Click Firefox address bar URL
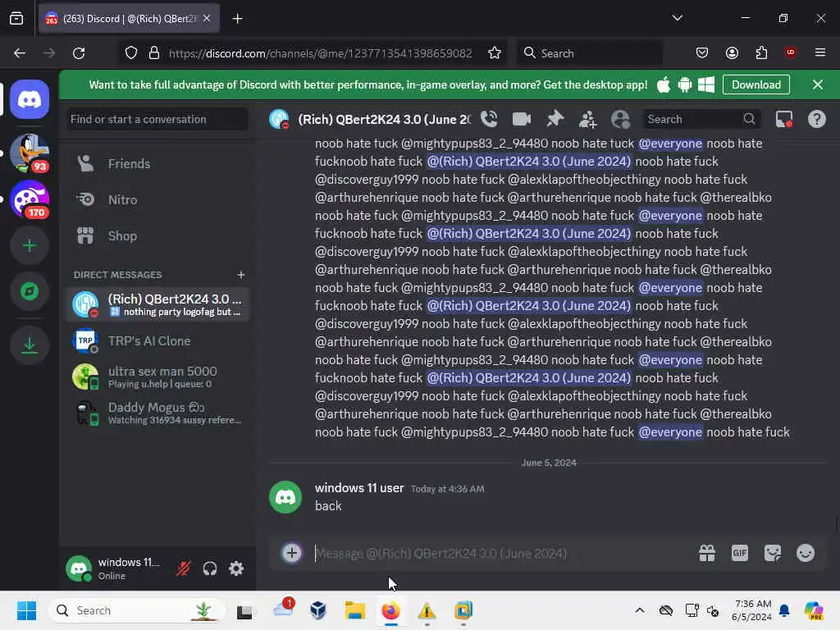The image size is (840, 630). [320, 53]
